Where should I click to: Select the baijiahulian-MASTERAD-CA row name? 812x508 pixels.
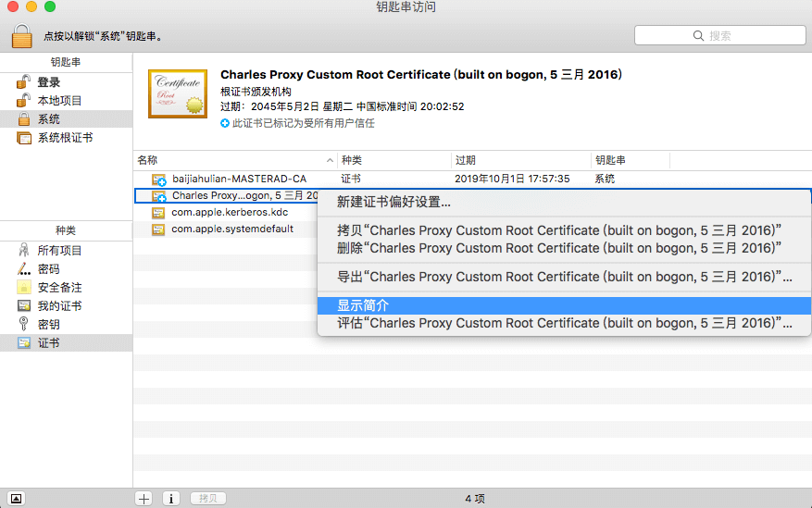click(x=239, y=179)
